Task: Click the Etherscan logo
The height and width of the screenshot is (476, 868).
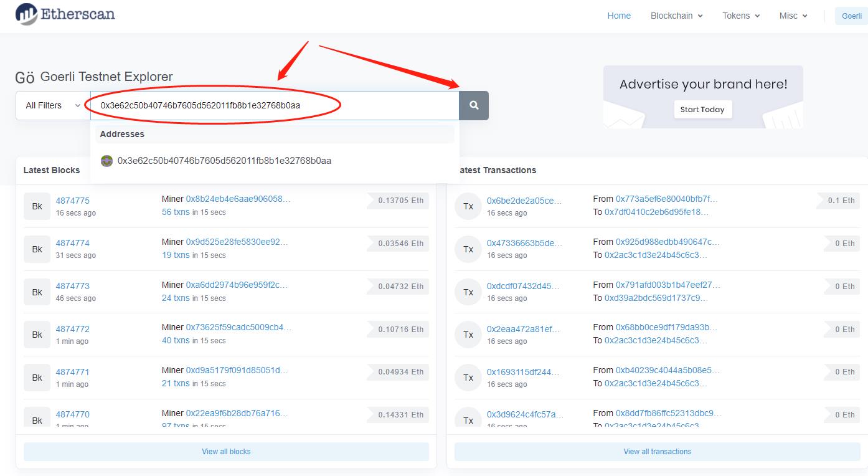Action: tap(65, 14)
